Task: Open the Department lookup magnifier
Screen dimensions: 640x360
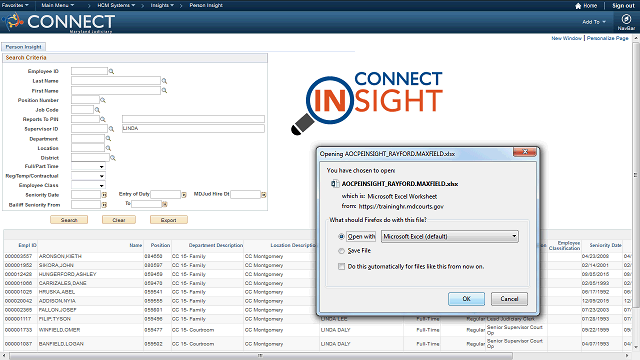Action: pyautogui.click(x=108, y=139)
